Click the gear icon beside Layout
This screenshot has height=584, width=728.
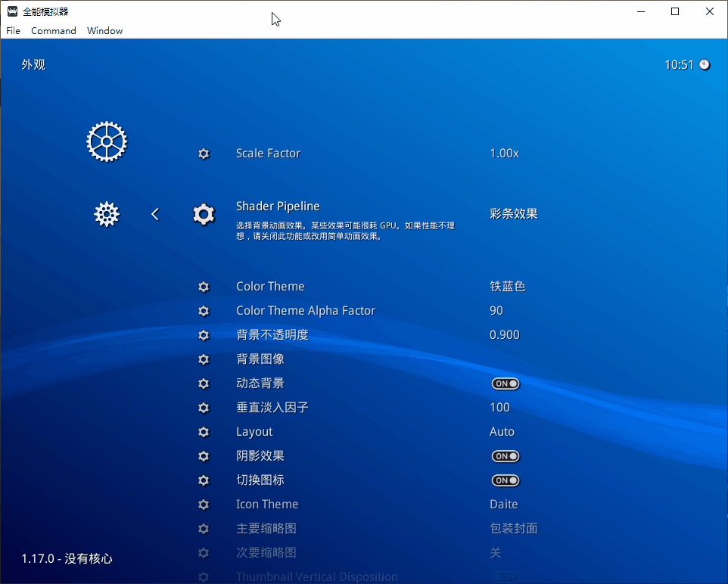(204, 432)
